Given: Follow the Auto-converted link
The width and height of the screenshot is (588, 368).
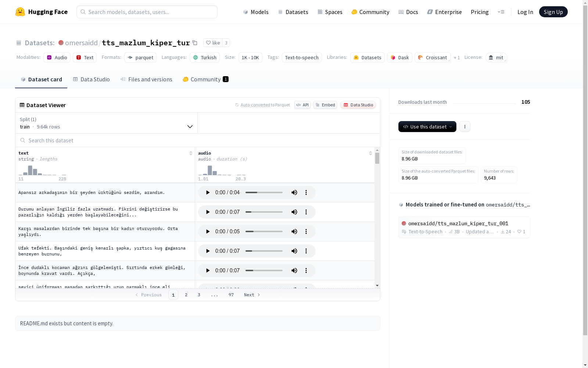Looking at the screenshot, I should 255,105.
